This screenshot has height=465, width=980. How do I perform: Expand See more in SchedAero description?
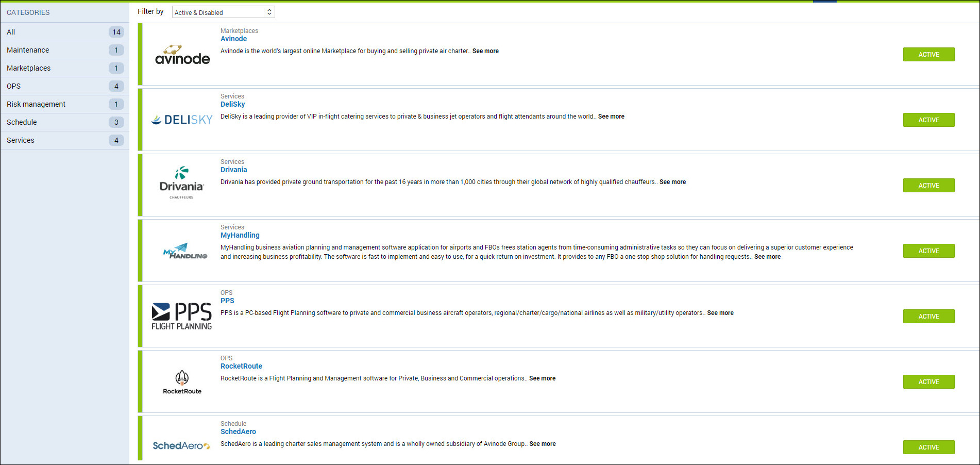pos(543,444)
